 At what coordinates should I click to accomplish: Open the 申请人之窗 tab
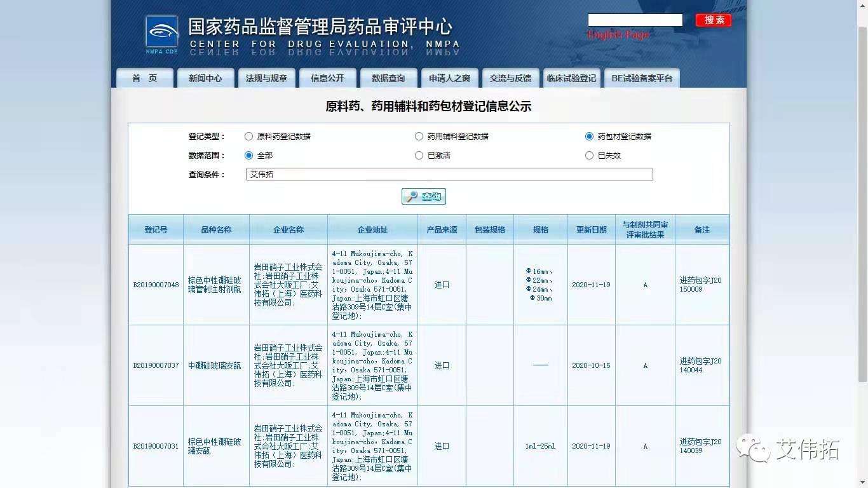tap(449, 78)
